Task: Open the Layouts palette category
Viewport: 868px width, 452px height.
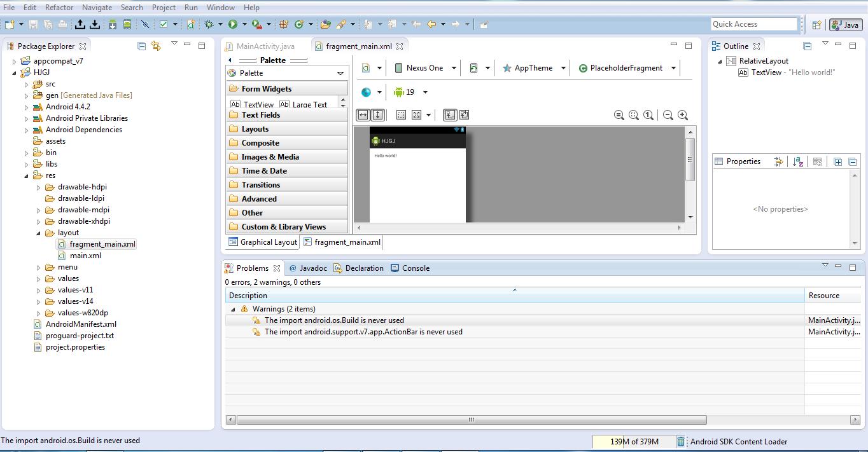Action: [287, 129]
